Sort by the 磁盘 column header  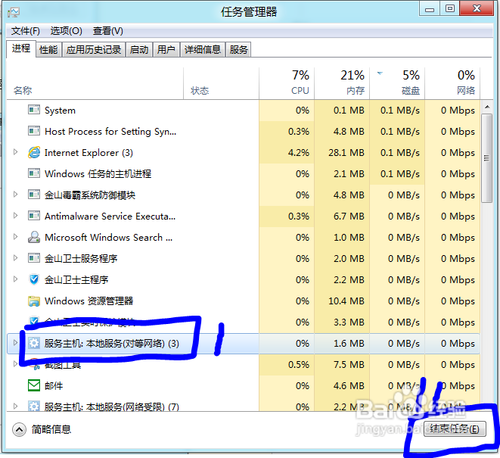(397, 83)
